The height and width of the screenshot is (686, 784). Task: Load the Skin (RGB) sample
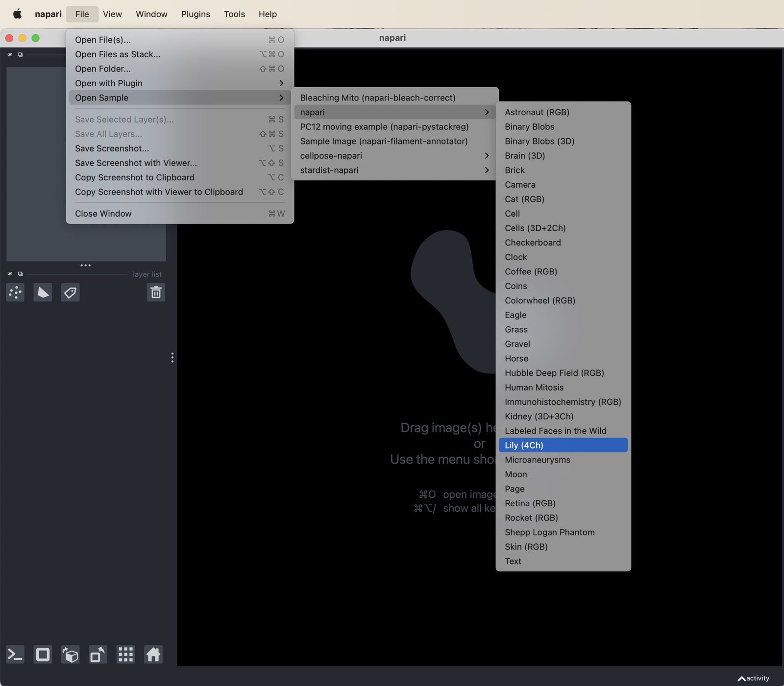(563, 547)
